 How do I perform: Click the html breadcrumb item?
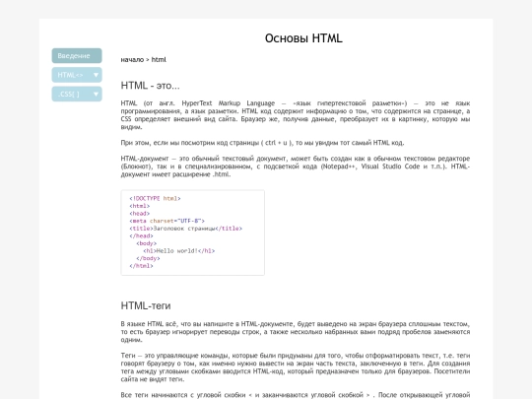point(159,60)
